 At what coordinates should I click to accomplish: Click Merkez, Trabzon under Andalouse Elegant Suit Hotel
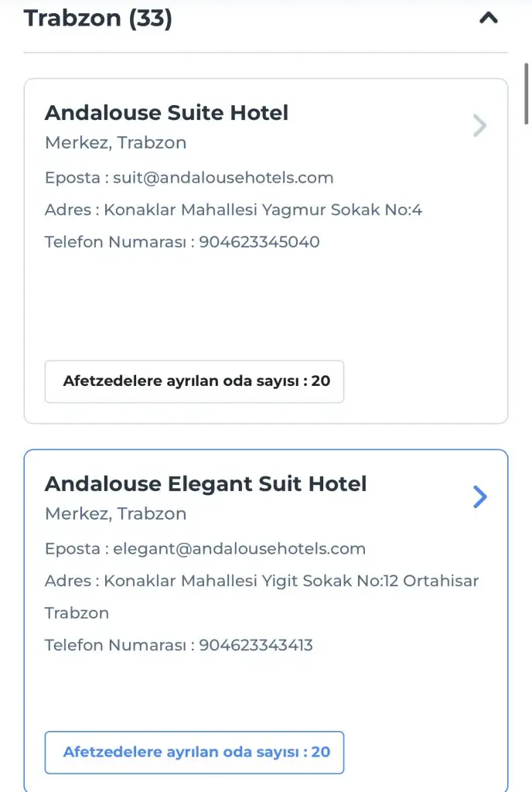click(115, 514)
